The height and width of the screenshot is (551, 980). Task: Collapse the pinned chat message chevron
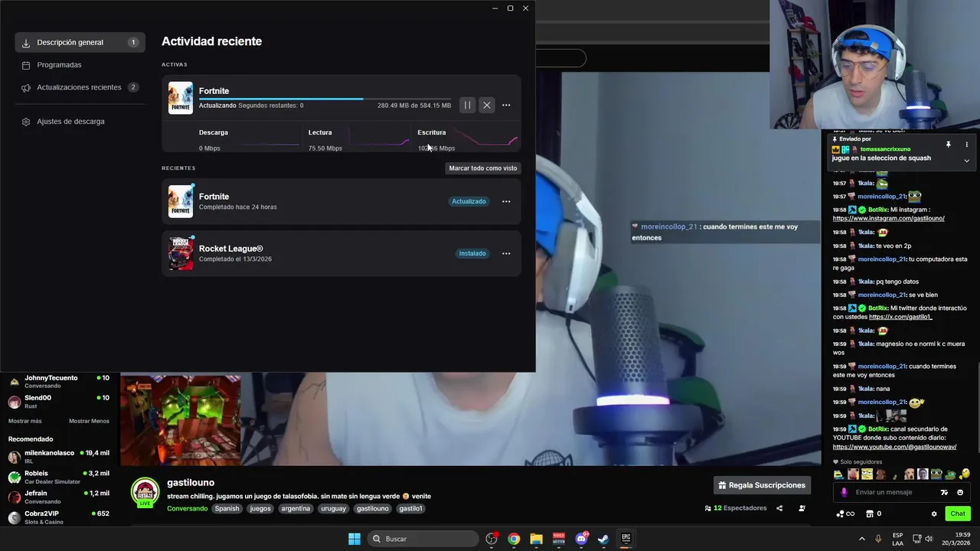pos(966,161)
